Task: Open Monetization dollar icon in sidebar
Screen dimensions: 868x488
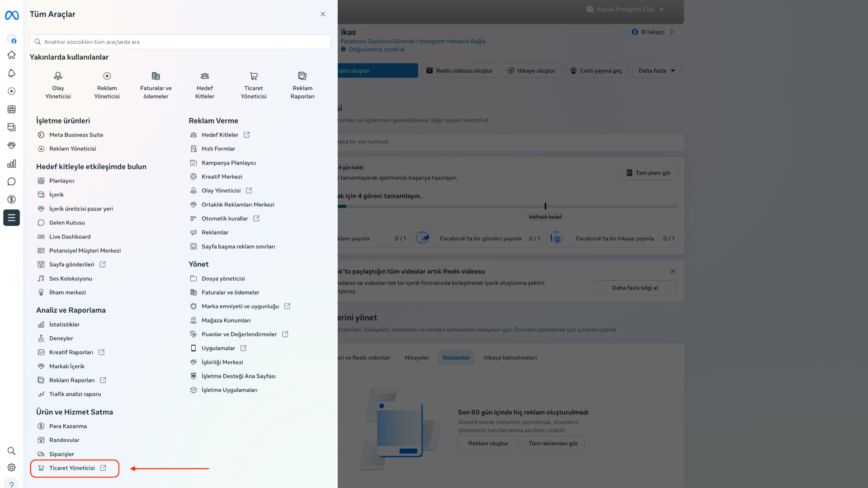Action: (12, 199)
